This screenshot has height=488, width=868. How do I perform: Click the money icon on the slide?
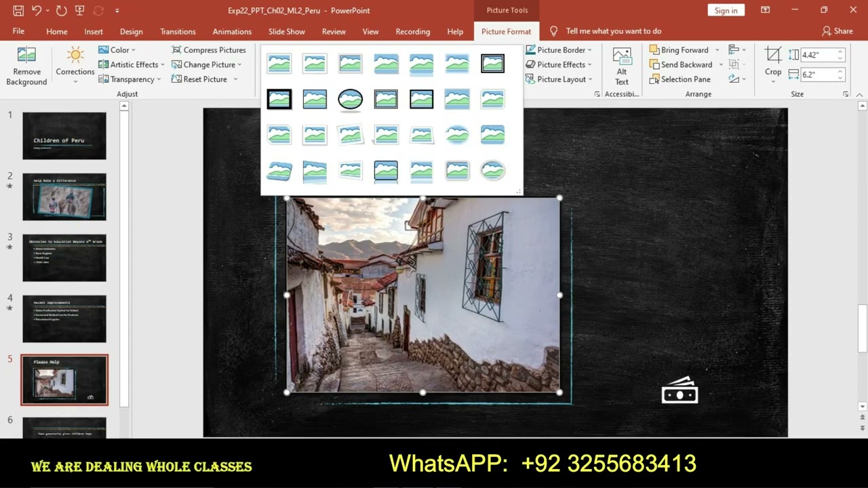[x=679, y=391]
